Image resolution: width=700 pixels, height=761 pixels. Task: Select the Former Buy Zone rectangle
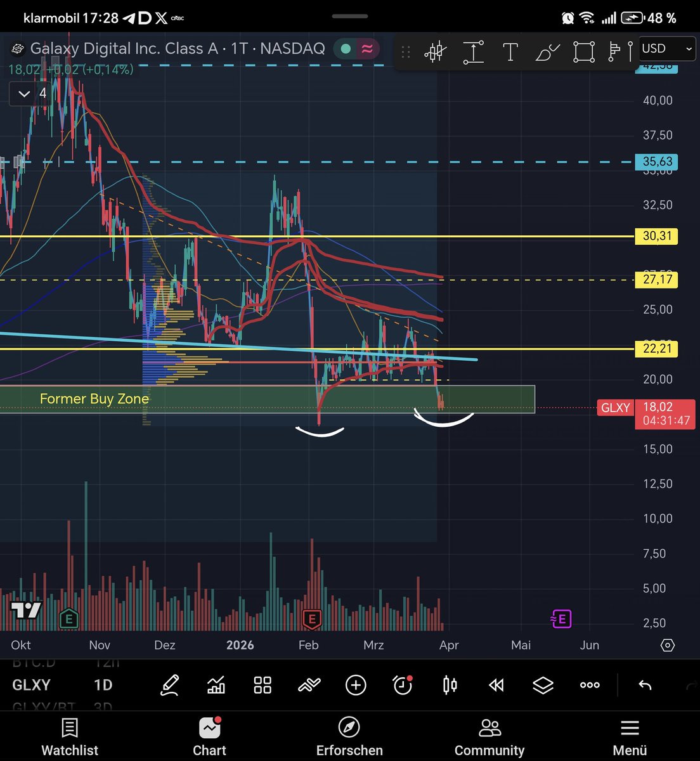click(x=267, y=399)
